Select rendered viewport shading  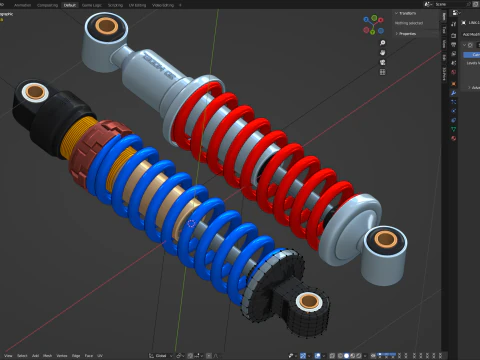click(x=358, y=356)
